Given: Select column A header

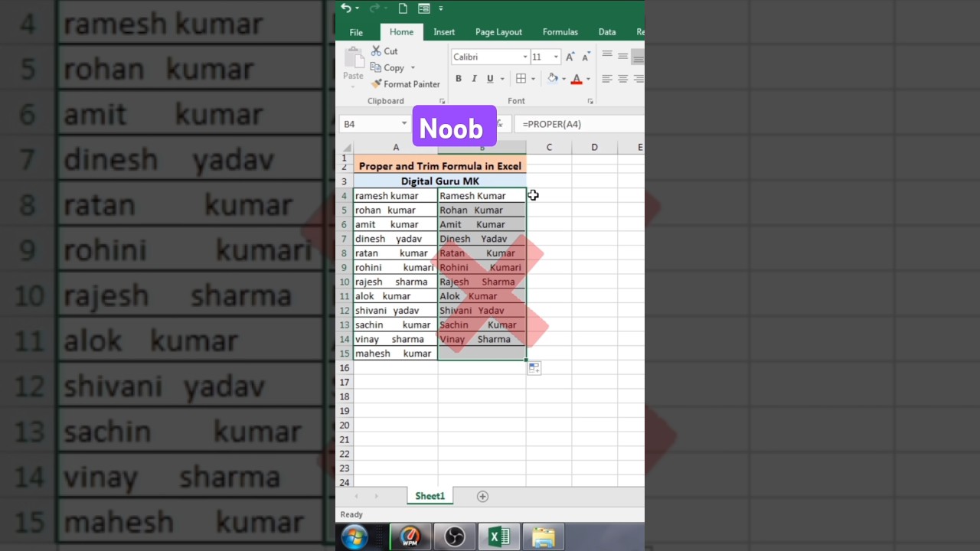Looking at the screenshot, I should [396, 147].
